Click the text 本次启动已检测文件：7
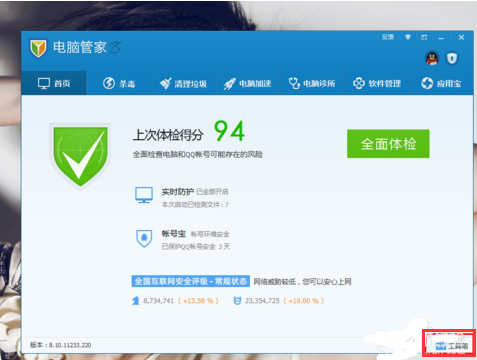 tap(195, 205)
